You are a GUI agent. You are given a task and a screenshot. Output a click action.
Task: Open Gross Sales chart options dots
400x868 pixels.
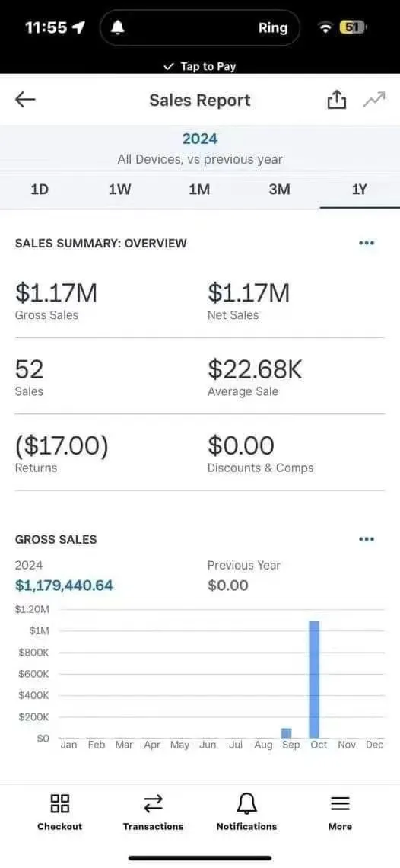coord(367,538)
